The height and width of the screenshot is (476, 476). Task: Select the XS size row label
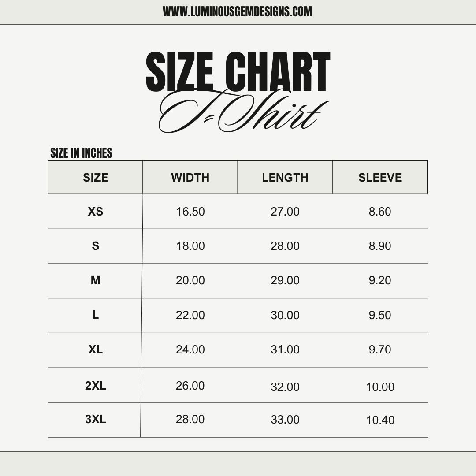tap(95, 212)
